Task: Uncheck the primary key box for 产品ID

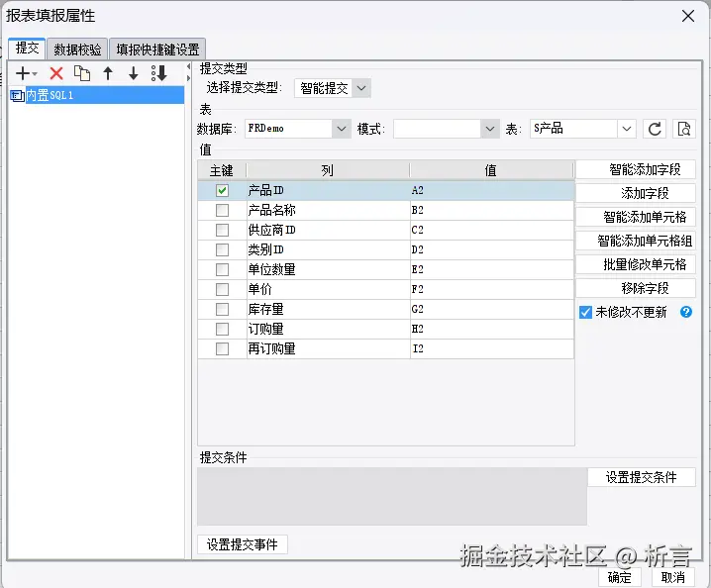Action: coord(222,190)
